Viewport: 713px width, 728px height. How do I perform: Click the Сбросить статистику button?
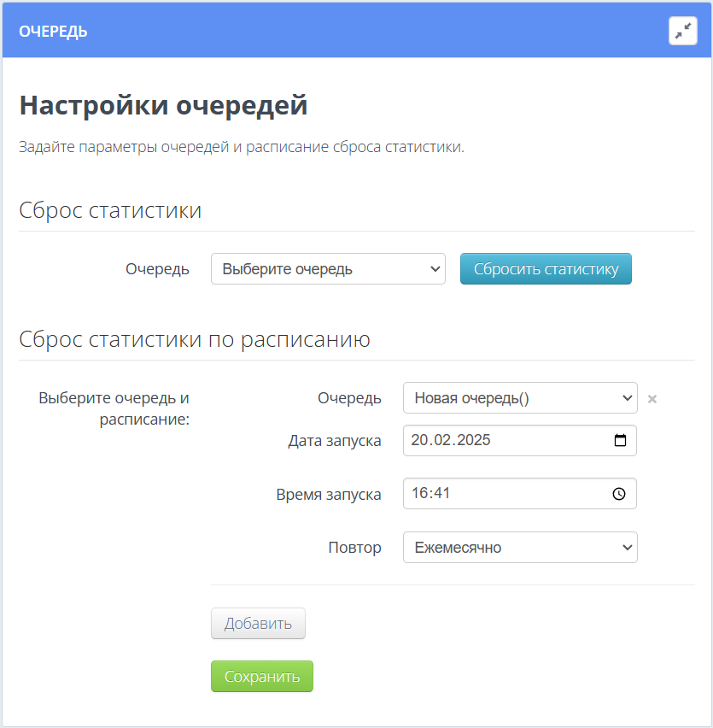546,268
